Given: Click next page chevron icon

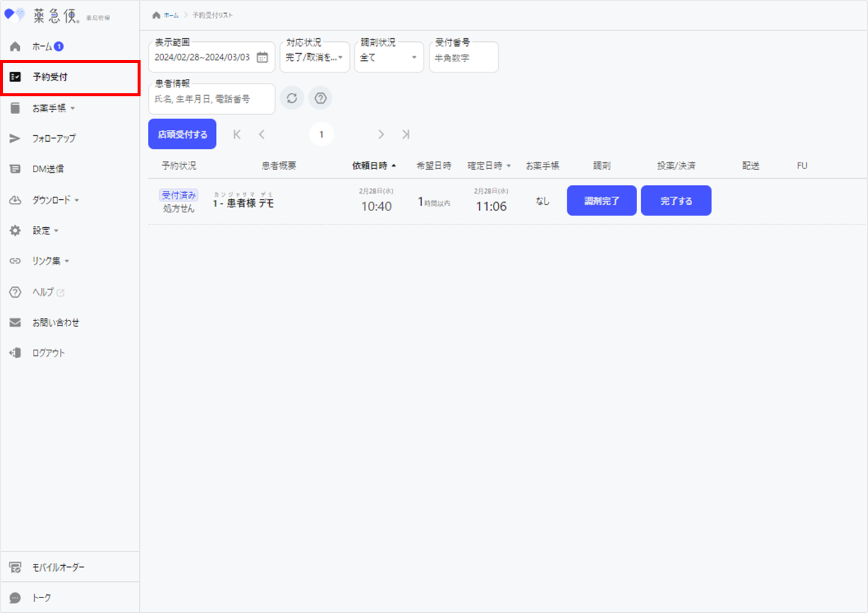Looking at the screenshot, I should click(x=381, y=135).
